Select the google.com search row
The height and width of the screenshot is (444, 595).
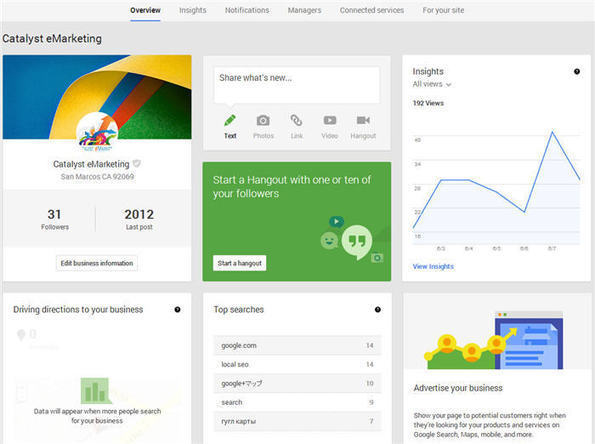(297, 345)
